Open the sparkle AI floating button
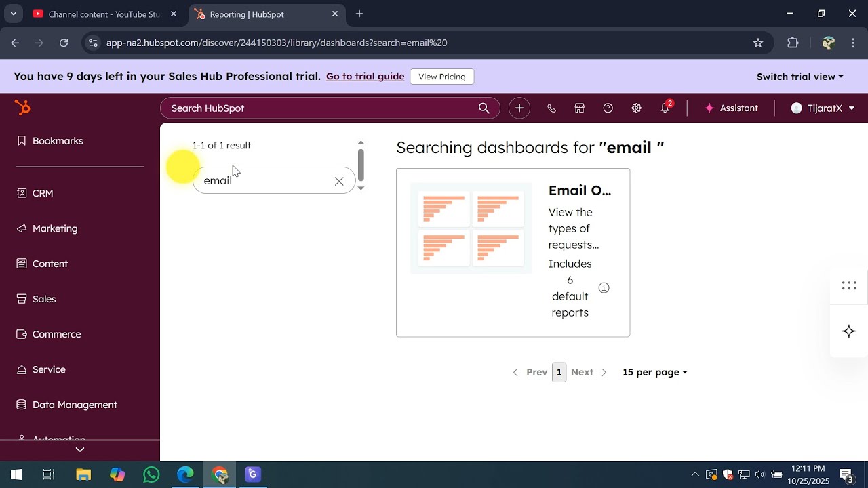This screenshot has width=868, height=488. (x=849, y=331)
